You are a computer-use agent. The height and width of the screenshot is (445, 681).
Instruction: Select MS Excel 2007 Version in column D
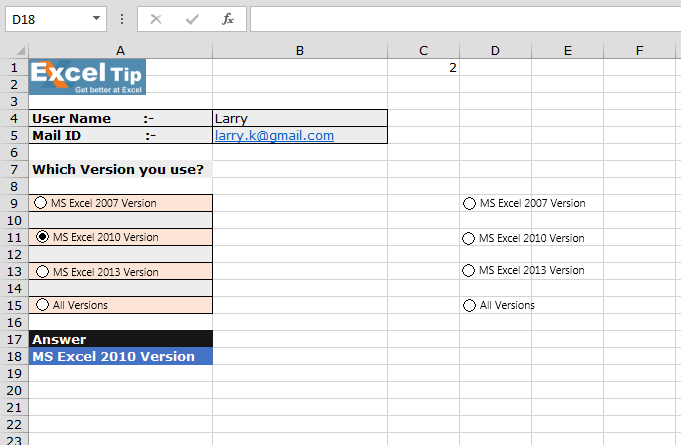pos(469,203)
